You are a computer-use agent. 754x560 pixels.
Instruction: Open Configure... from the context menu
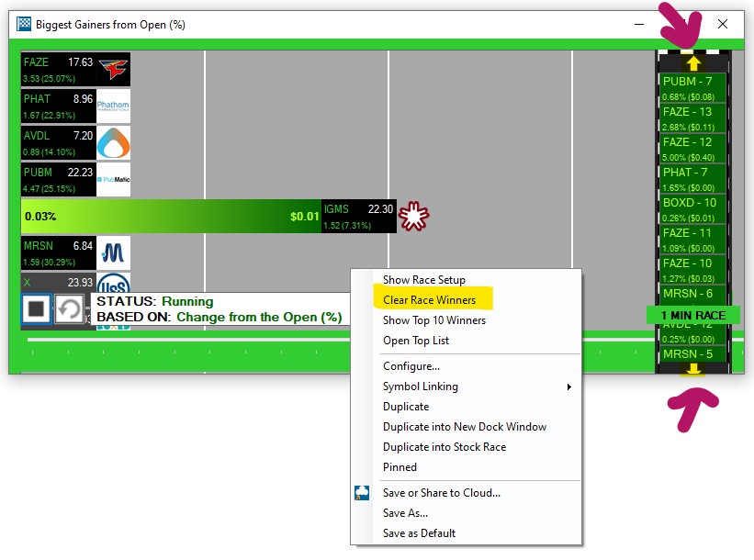point(411,366)
